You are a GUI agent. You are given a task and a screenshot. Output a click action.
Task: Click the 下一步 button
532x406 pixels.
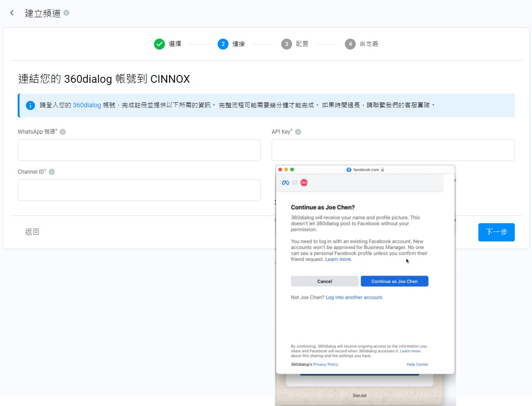[x=497, y=232]
